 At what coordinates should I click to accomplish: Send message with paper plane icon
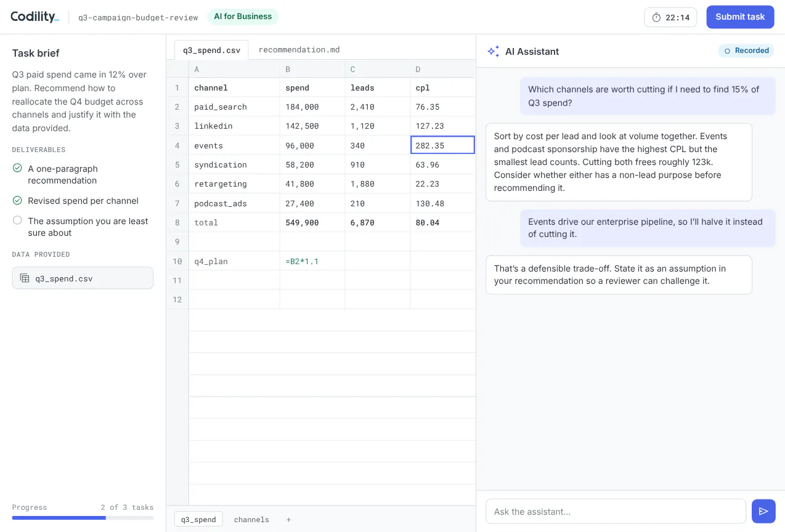[763, 511]
